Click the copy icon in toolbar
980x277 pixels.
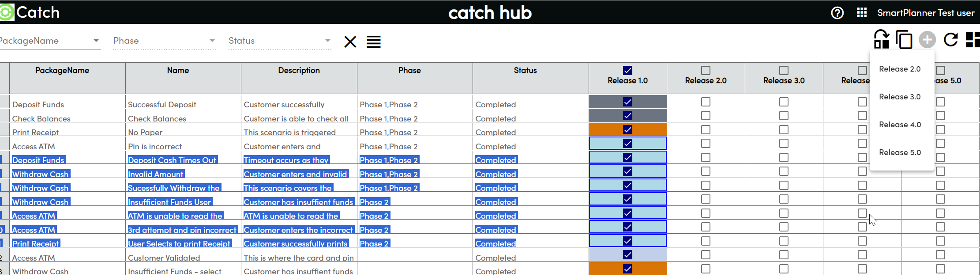point(904,40)
